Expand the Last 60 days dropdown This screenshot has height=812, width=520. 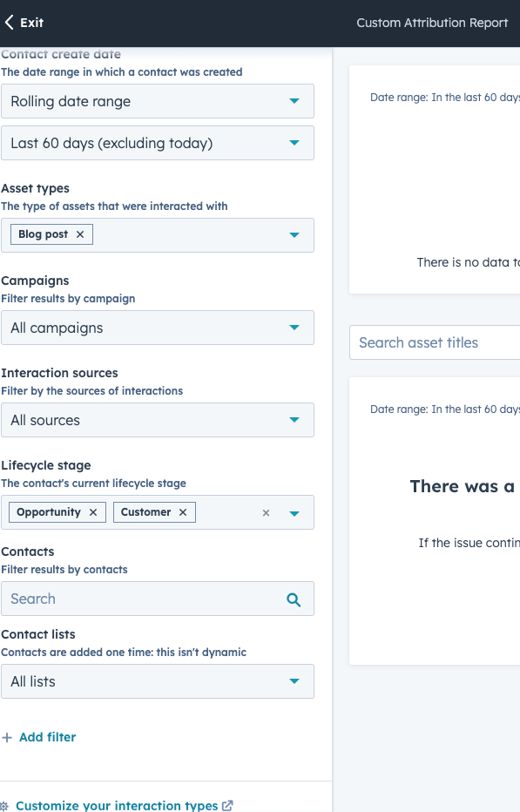click(x=294, y=143)
